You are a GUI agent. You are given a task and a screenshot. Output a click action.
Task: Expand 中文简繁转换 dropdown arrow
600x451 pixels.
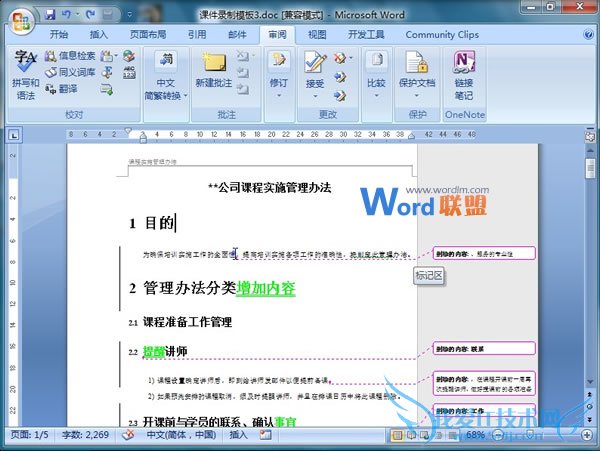[186, 96]
